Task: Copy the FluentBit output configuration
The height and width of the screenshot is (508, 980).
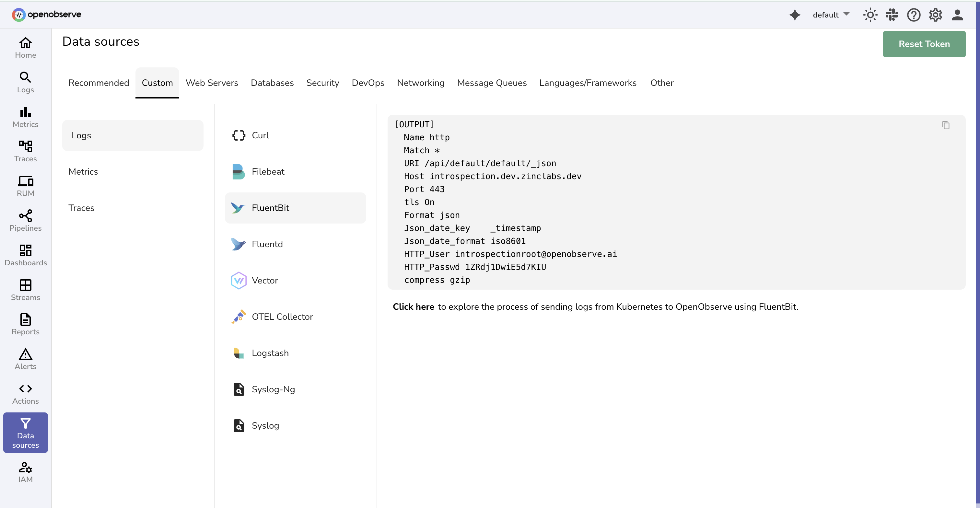Action: [x=946, y=125]
